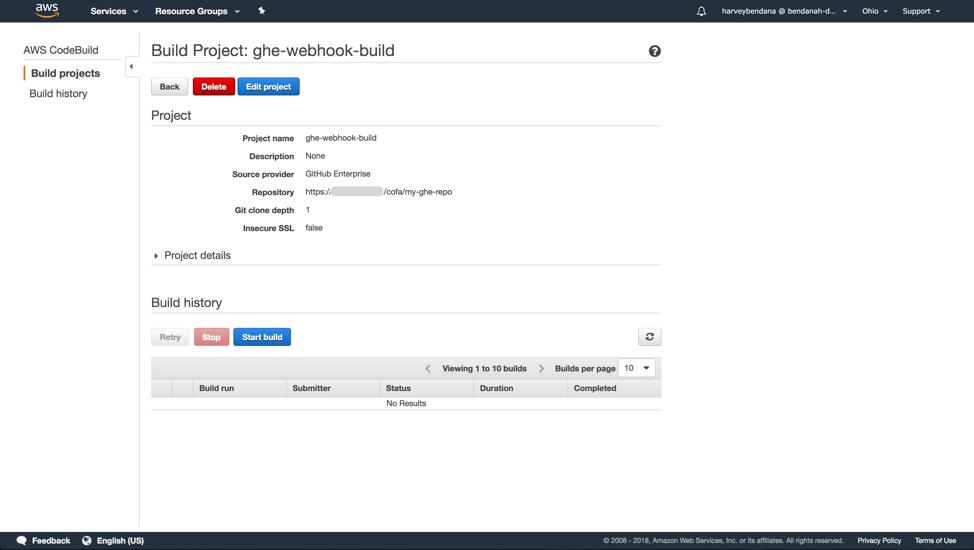The width and height of the screenshot is (974, 550).
Task: Open the Resource Groups menu
Action: (x=198, y=11)
